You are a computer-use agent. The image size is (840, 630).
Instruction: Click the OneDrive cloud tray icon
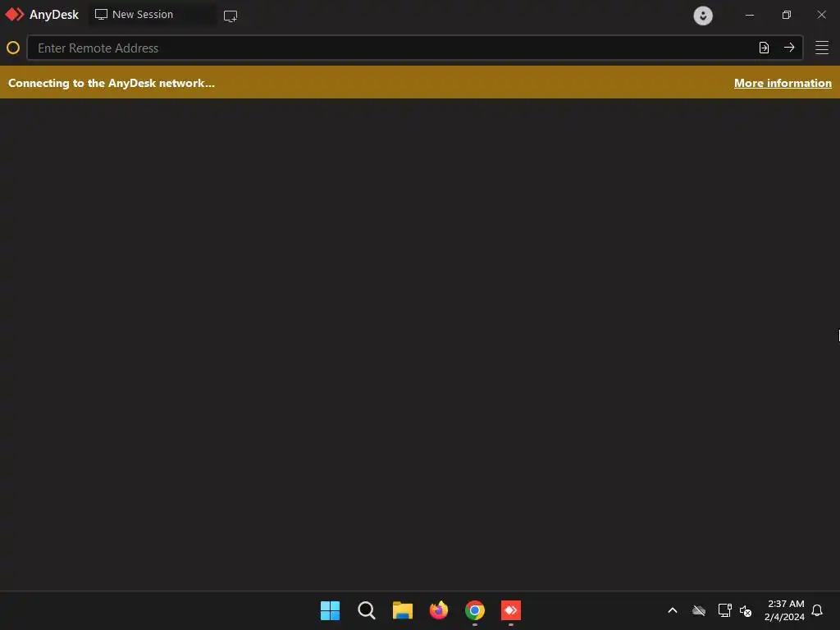(x=699, y=610)
